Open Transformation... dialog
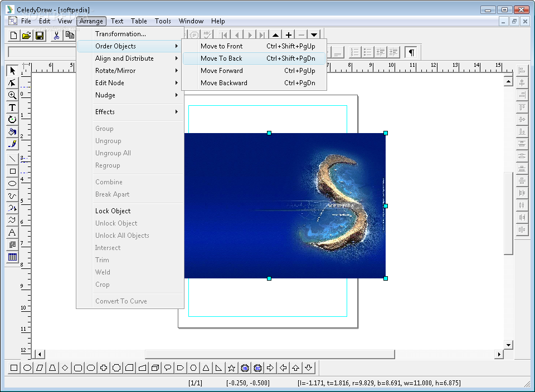 coord(130,34)
